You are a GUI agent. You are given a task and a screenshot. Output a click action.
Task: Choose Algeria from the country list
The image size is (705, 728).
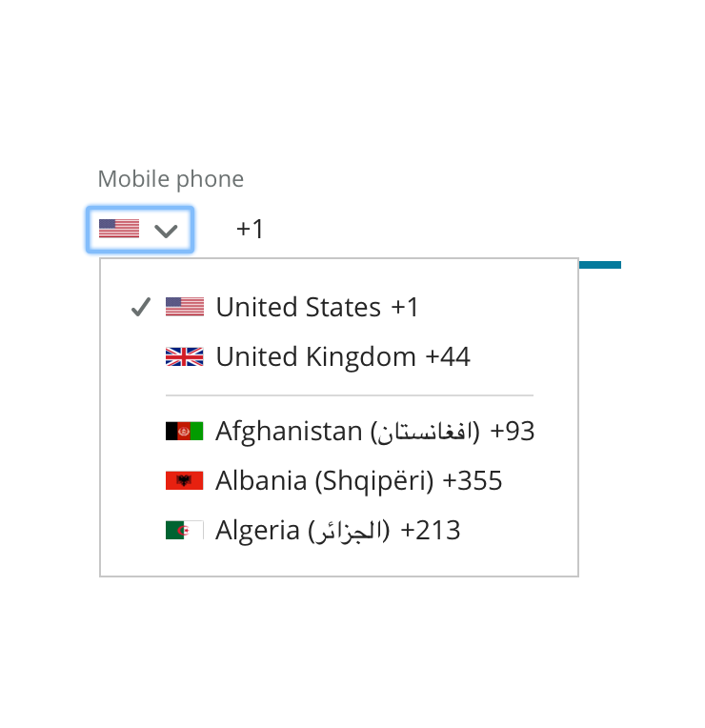click(x=257, y=530)
